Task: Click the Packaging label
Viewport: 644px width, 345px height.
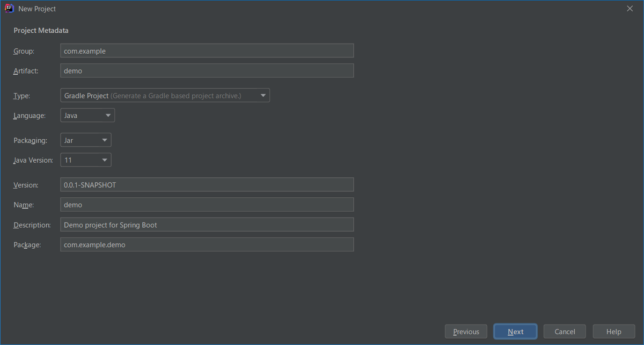Action: coord(31,140)
